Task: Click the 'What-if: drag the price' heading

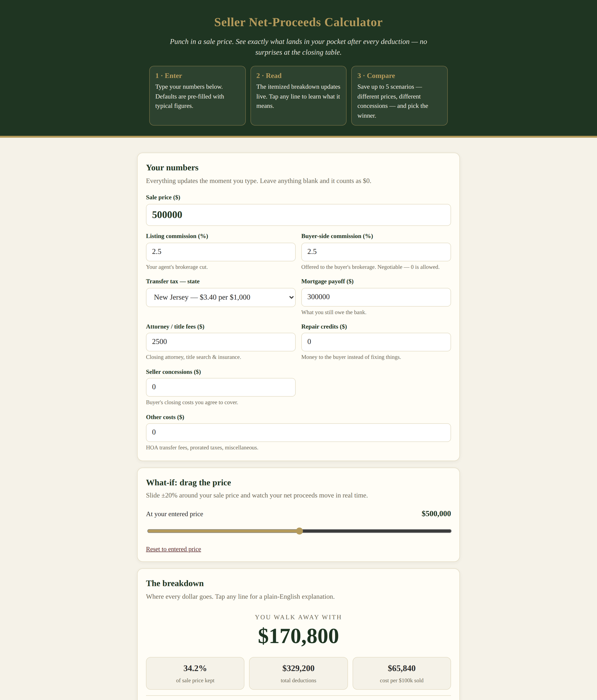Action: pos(188,482)
